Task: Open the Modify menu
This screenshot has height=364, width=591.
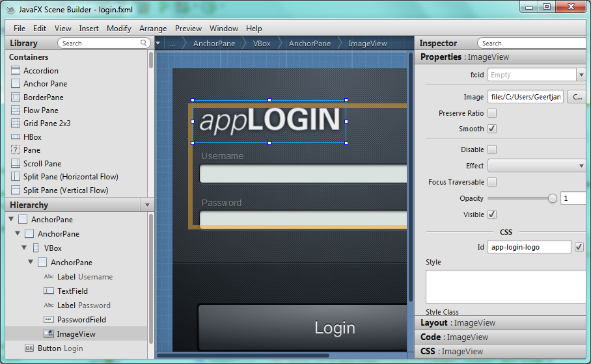Action: [119, 29]
